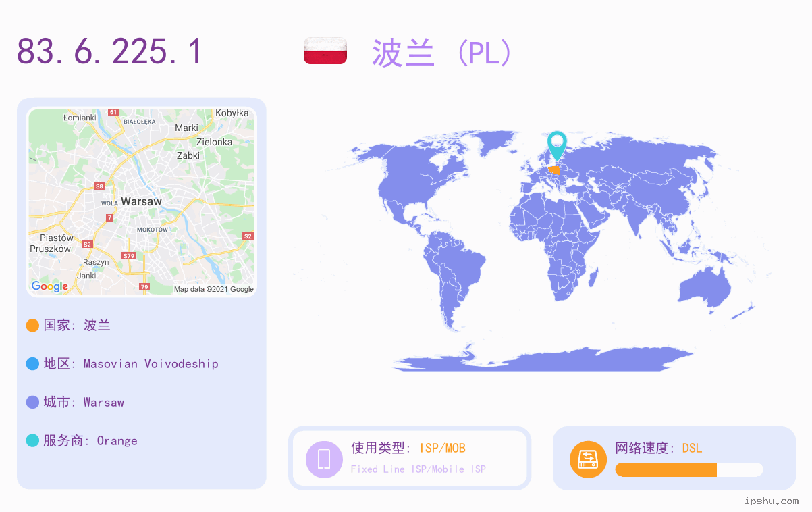Screen dimensions: 812x512
Task: Click the 使用类型 ISP/MOB label
Action: click(x=408, y=448)
